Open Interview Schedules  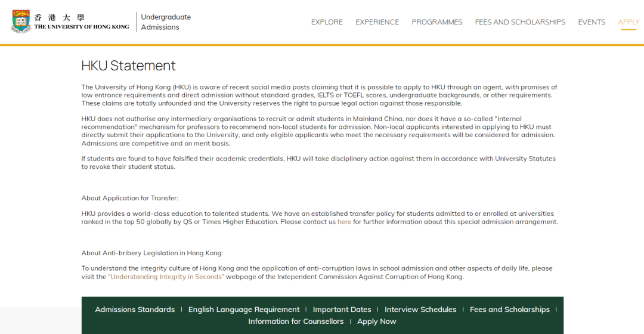pyautogui.click(x=420, y=310)
